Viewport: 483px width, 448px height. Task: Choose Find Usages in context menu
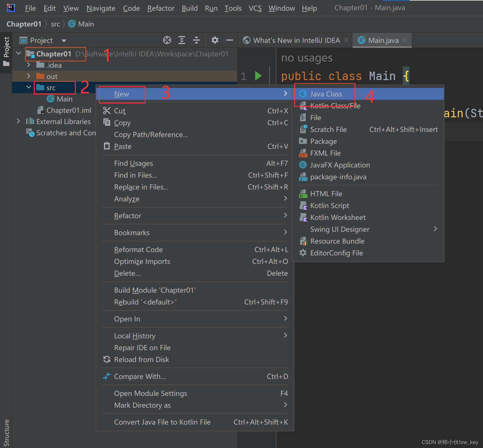coord(195,163)
